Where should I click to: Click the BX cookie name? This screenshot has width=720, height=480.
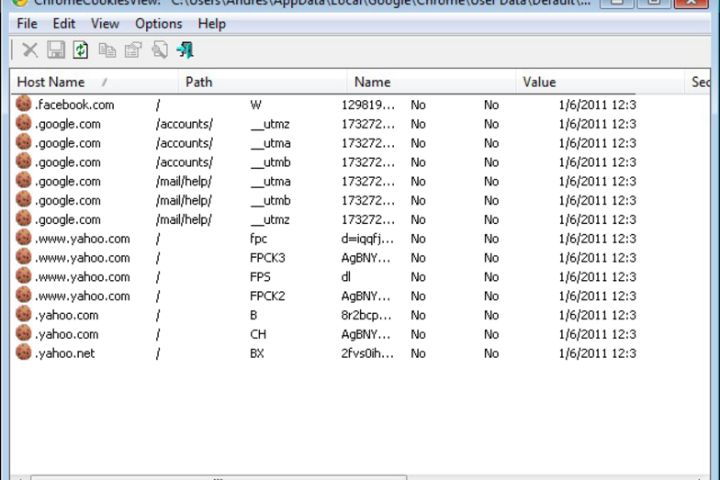pyautogui.click(x=257, y=353)
